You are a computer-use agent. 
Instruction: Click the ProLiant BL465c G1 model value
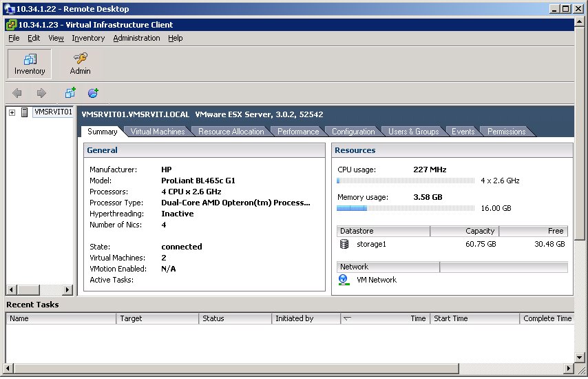pos(198,181)
